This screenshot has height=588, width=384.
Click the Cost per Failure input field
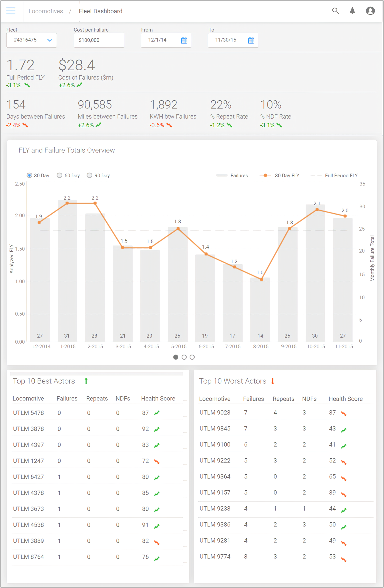(x=99, y=40)
